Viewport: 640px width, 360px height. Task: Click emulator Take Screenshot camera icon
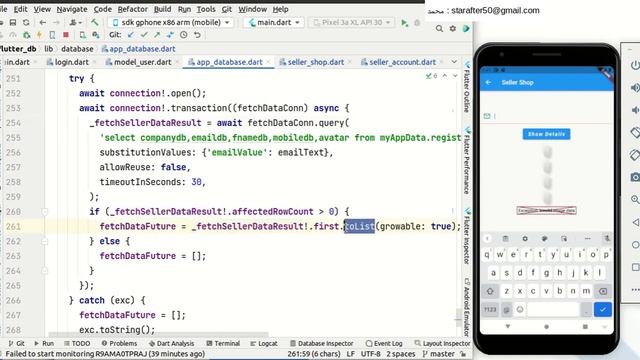coord(635,177)
